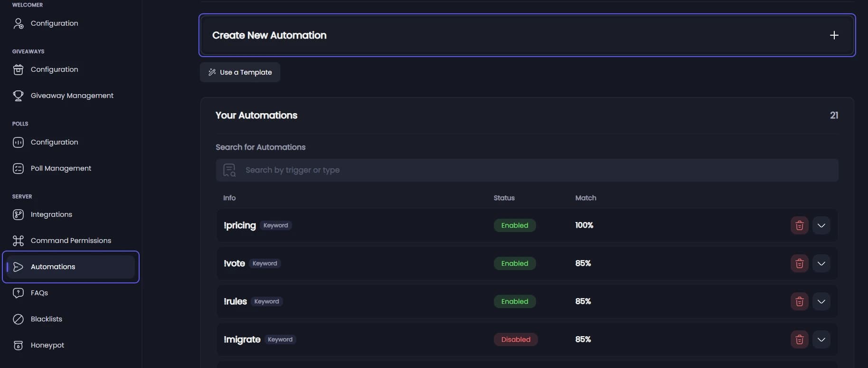Click the Use a Template button
The height and width of the screenshot is (368, 868).
pyautogui.click(x=240, y=72)
